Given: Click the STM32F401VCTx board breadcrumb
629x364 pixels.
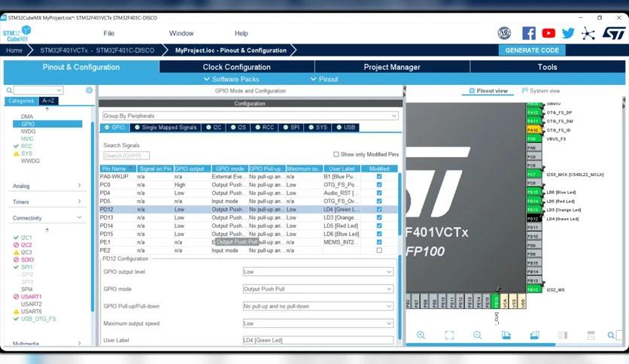Looking at the screenshot, I should pos(97,50).
